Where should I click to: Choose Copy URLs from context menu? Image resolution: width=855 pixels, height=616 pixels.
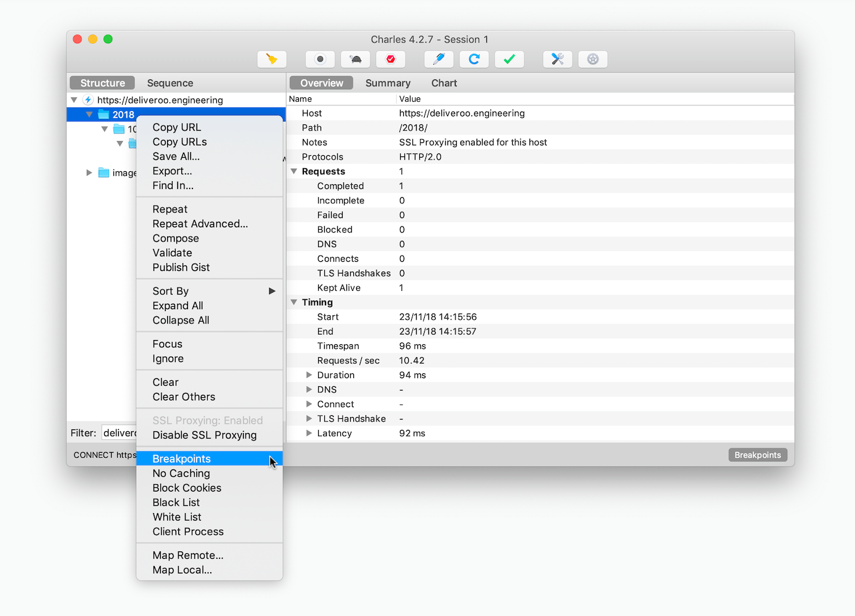point(210,142)
